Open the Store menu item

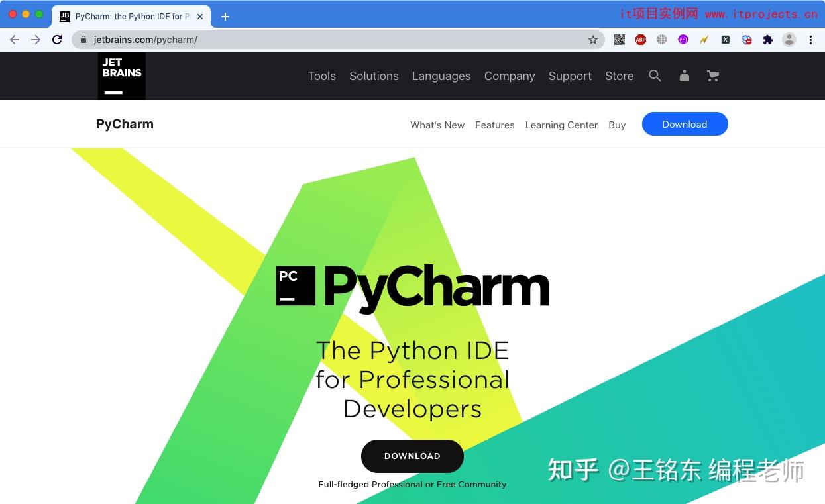pyautogui.click(x=620, y=76)
